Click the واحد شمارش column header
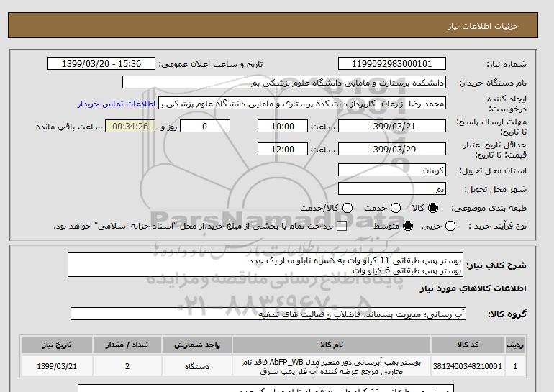554x392 pixels. (197, 345)
